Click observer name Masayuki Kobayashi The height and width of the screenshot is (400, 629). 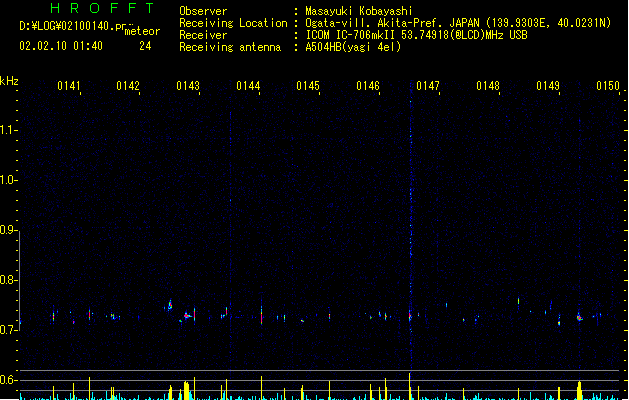[x=359, y=11]
